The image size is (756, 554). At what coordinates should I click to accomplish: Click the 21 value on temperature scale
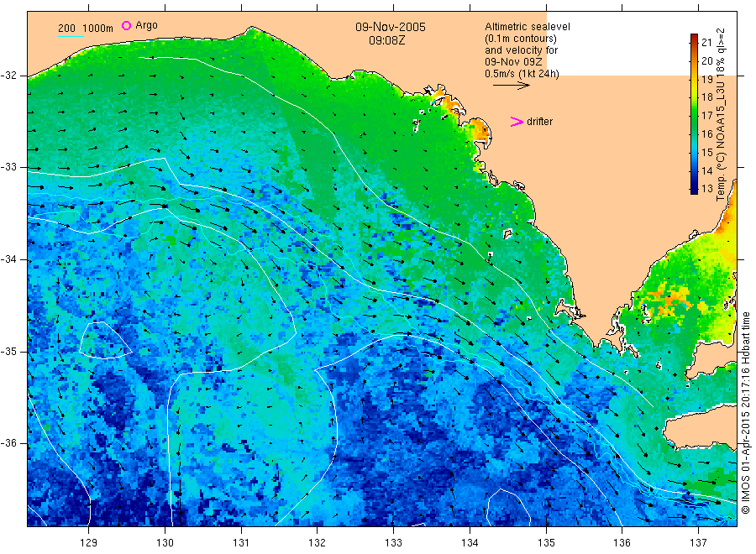pos(706,43)
